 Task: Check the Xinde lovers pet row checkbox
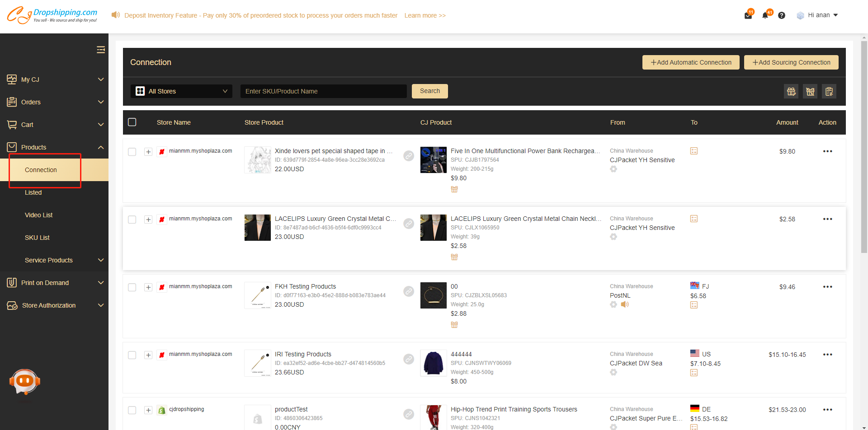[x=132, y=152]
